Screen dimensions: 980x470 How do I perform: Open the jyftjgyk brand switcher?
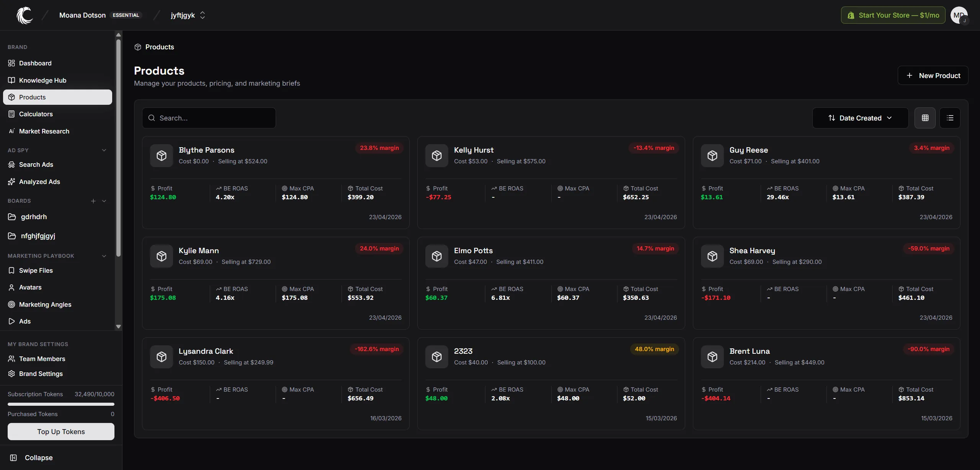[x=188, y=15]
